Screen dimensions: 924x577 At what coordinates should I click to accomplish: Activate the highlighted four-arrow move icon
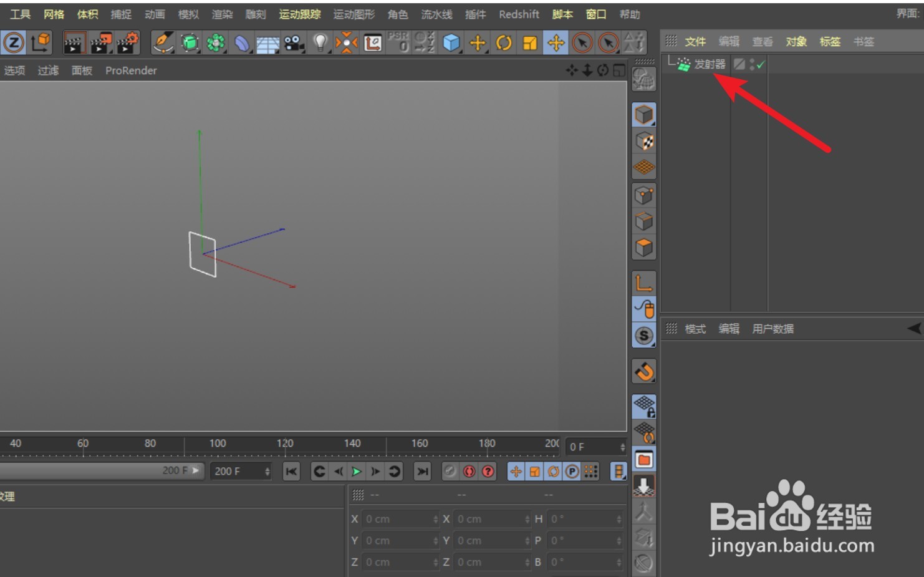coord(556,42)
